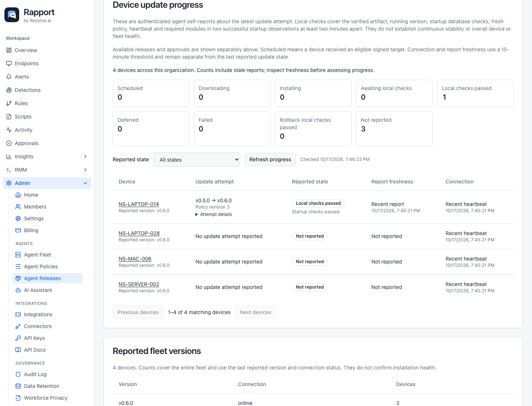Open device NS-MAC-006 link
Viewport: 532px width, 406px height.
click(135, 259)
